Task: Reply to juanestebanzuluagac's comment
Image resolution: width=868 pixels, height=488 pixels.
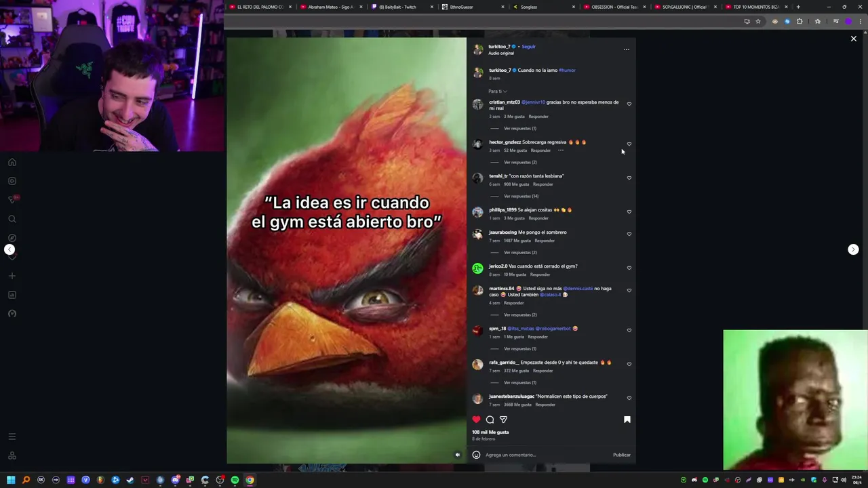Action: coord(545,405)
